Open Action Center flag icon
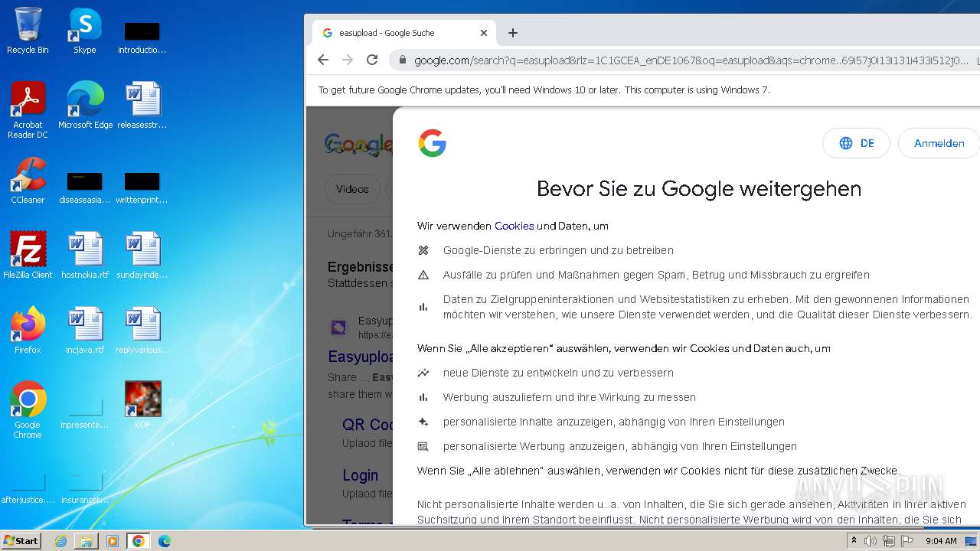The width and height of the screenshot is (980, 551). tap(907, 541)
